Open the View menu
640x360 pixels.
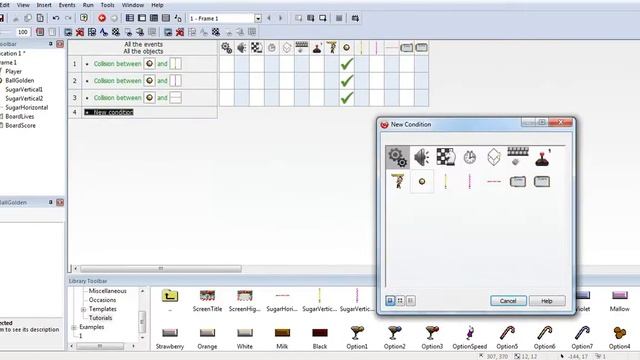pyautogui.click(x=23, y=5)
